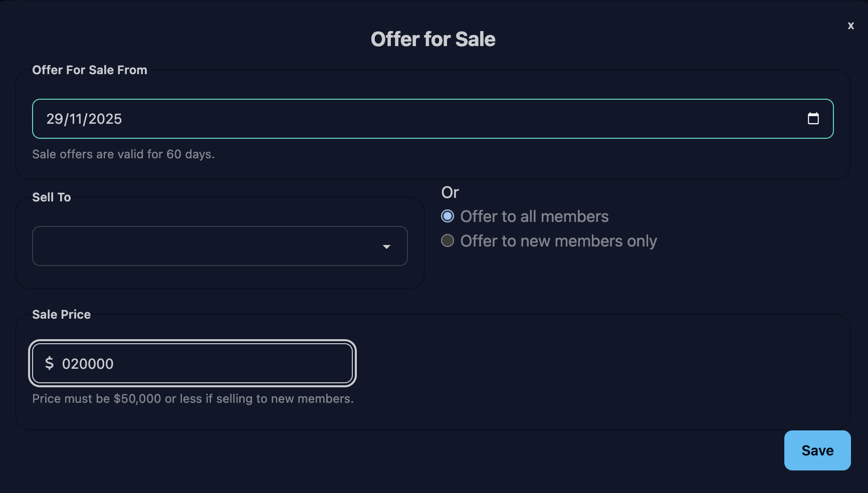Click the dollar sign in Sale Price
Image resolution: width=868 pixels, height=493 pixels.
pos(49,363)
